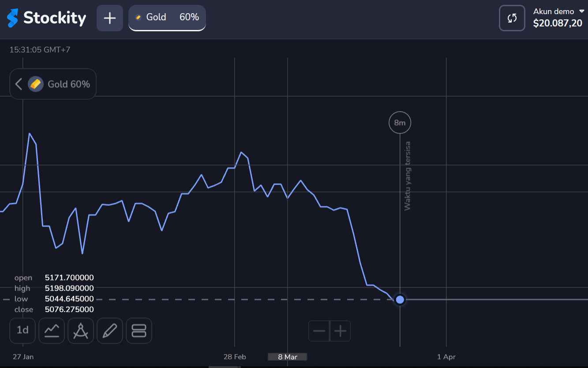Click the 27 Jan date label
The width and height of the screenshot is (588, 368).
coord(23,357)
